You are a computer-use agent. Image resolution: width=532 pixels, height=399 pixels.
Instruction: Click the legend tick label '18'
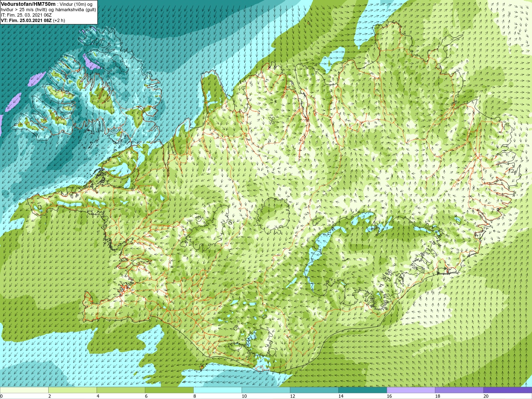(437, 396)
